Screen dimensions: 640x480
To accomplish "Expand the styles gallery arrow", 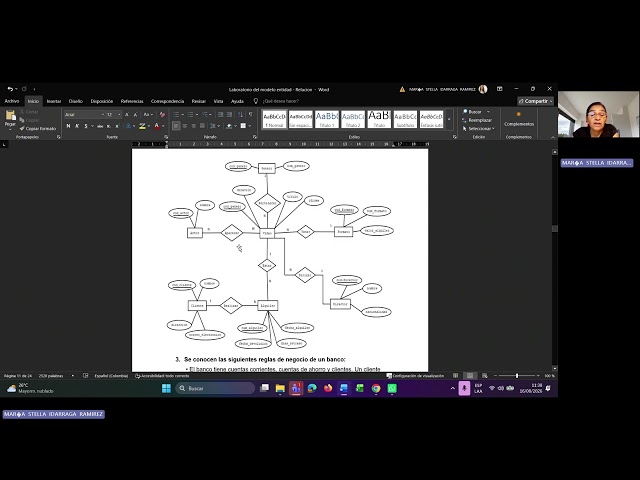I will (449, 119).
